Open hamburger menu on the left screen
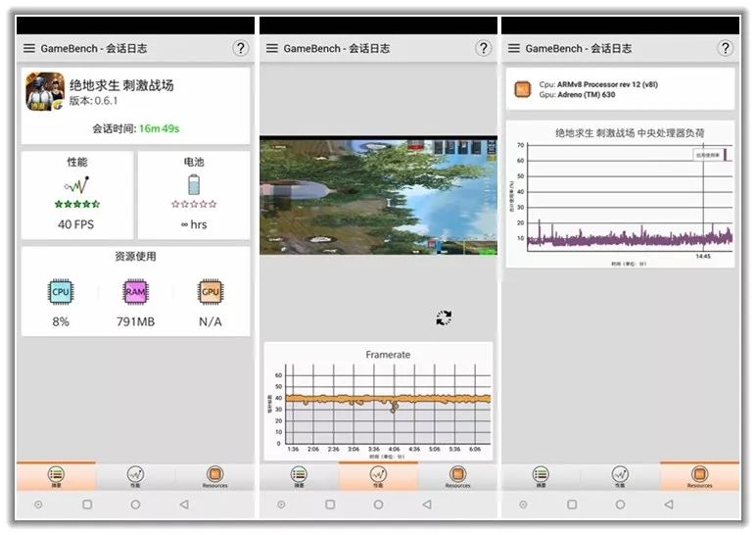This screenshot has width=756, height=535. (x=29, y=48)
